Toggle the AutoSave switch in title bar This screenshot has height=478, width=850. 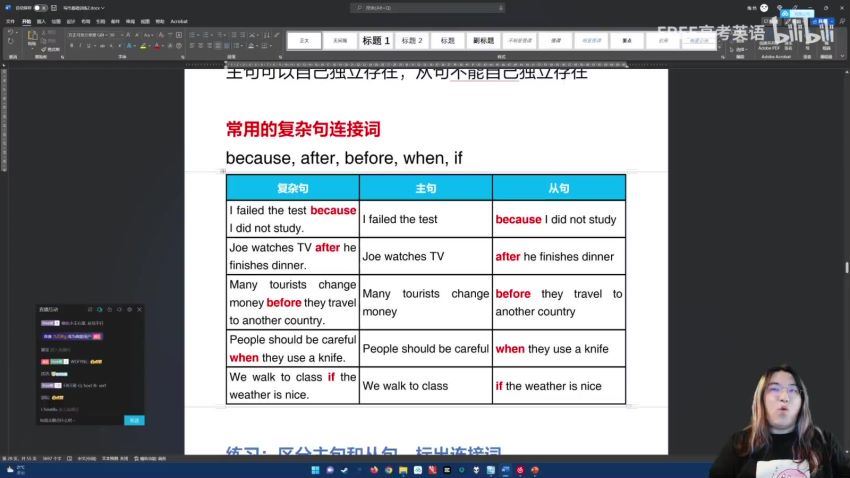pyautogui.click(x=40, y=8)
